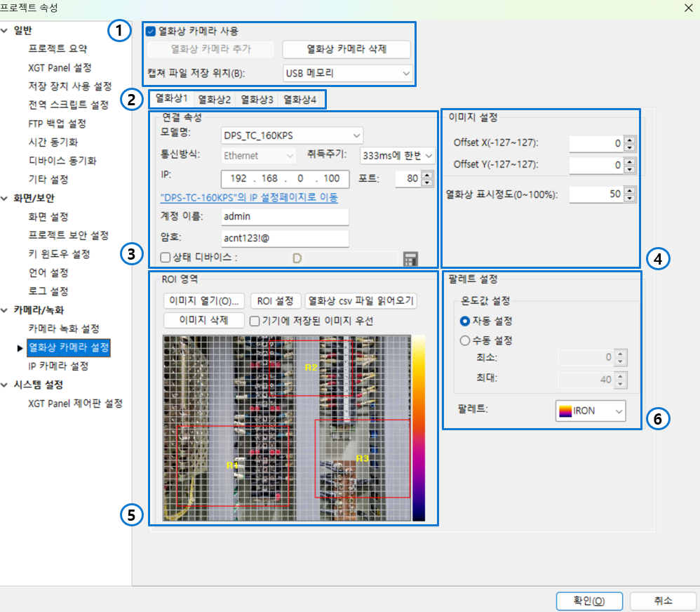This screenshot has height=612, width=700.
Task: Click Offset X value field
Action: [x=596, y=143]
